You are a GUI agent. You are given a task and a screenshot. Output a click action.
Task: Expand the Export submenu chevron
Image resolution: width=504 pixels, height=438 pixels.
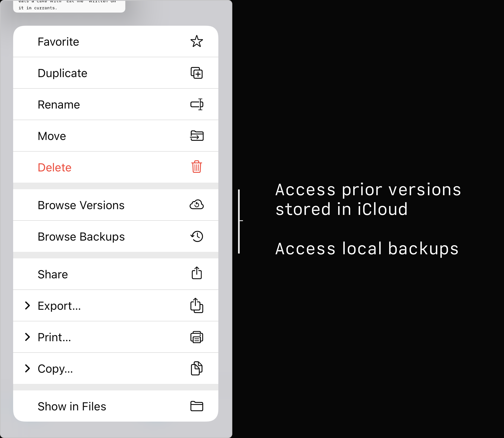coord(27,305)
